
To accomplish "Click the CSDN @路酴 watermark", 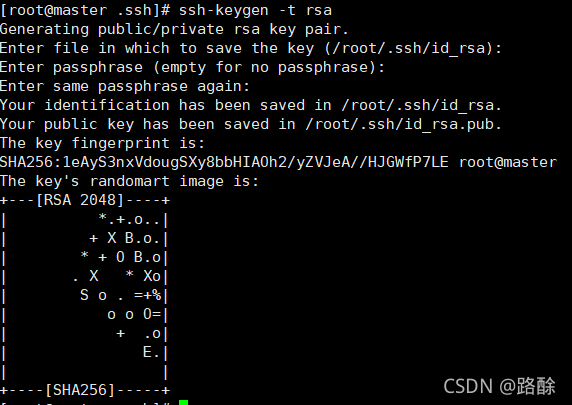I will tap(499, 386).
